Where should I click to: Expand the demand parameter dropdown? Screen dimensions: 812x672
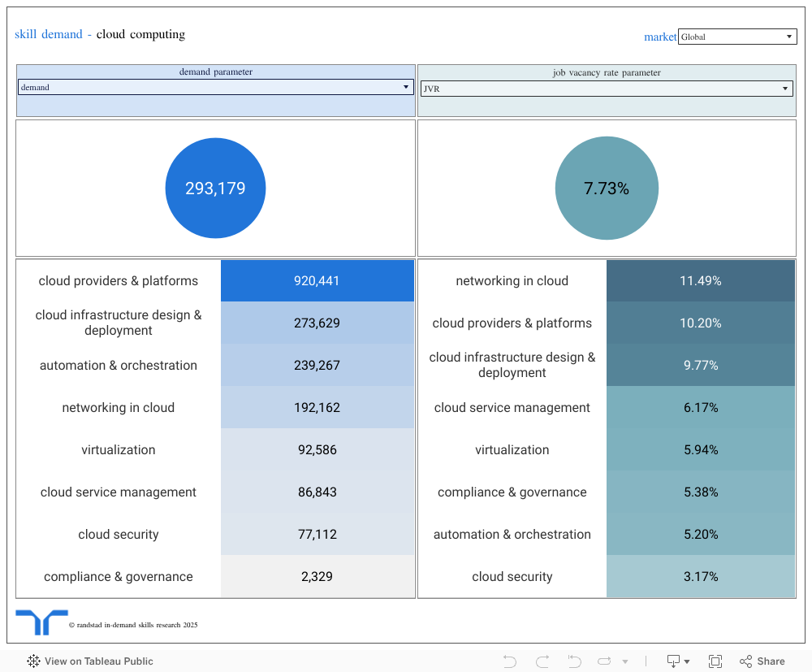215,87
